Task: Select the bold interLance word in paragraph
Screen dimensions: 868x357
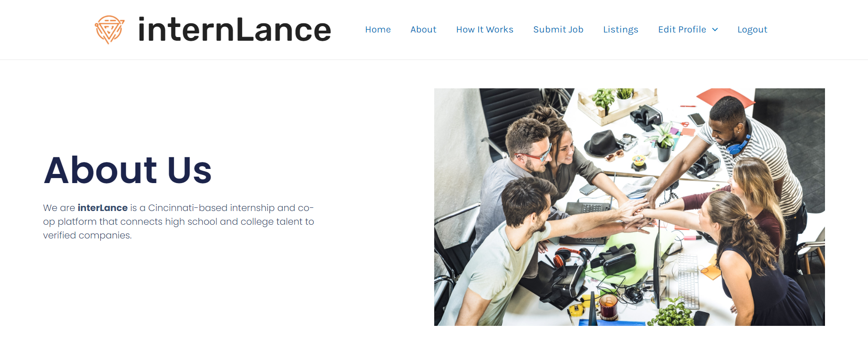Action: [102, 208]
